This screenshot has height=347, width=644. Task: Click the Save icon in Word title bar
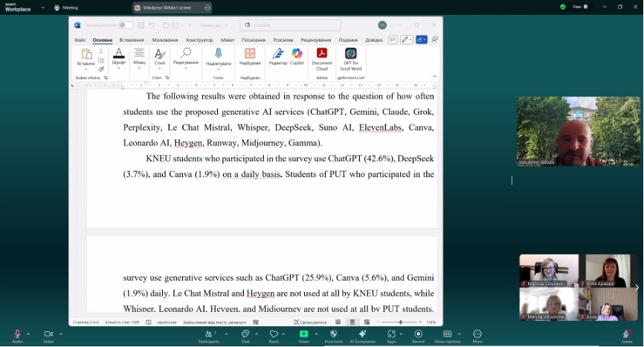(x=141, y=25)
